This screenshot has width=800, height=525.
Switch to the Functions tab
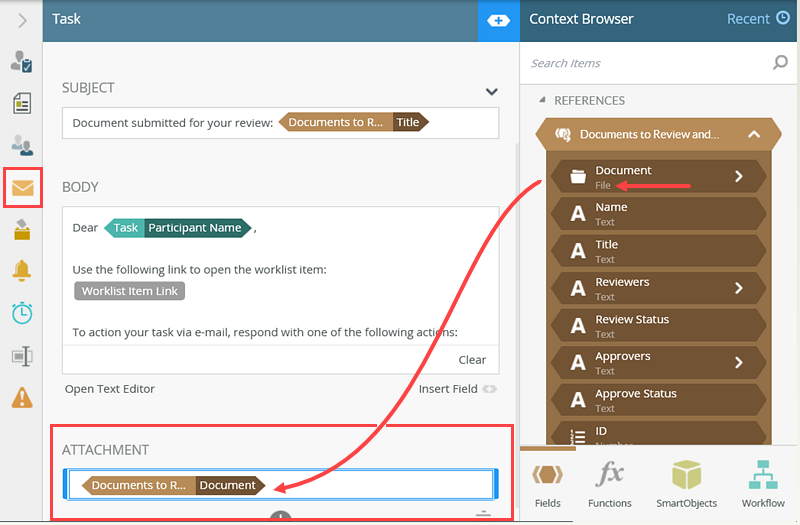610,483
